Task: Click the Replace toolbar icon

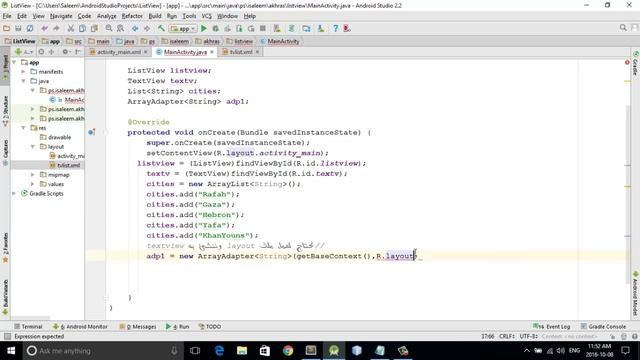Action: coord(120,29)
